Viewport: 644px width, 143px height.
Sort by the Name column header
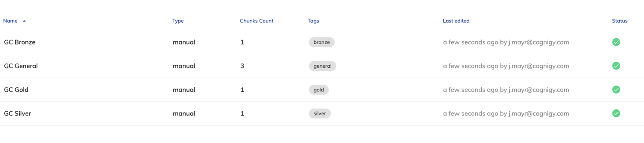(10, 21)
